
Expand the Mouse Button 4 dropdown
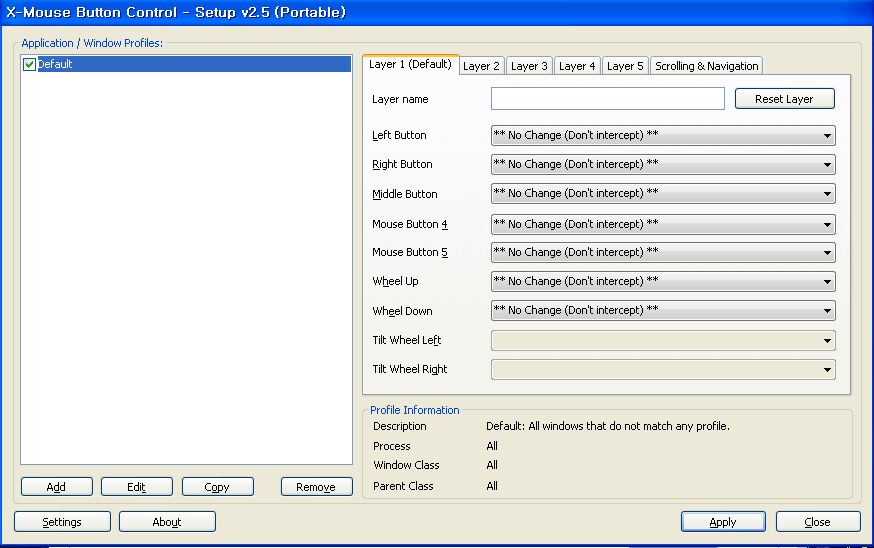tap(663, 224)
